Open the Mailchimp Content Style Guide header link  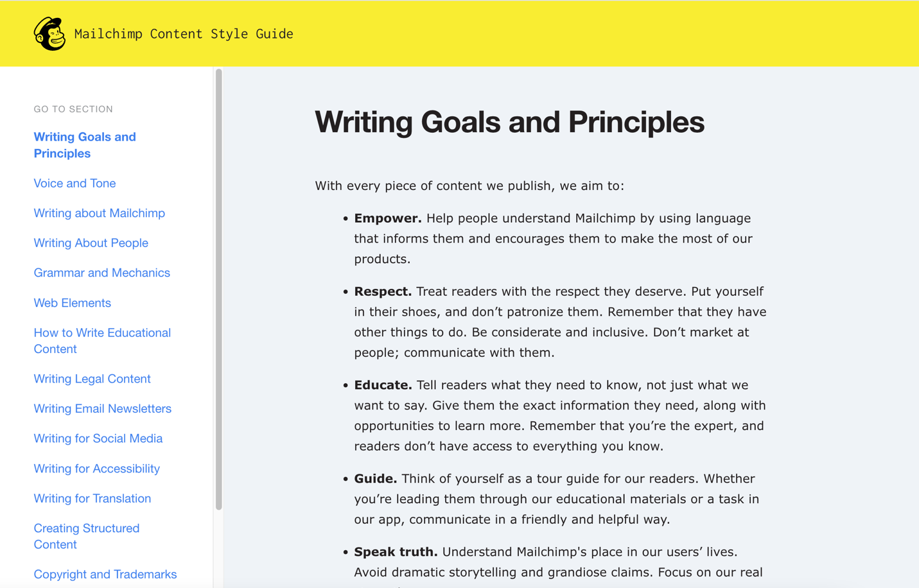coord(184,33)
